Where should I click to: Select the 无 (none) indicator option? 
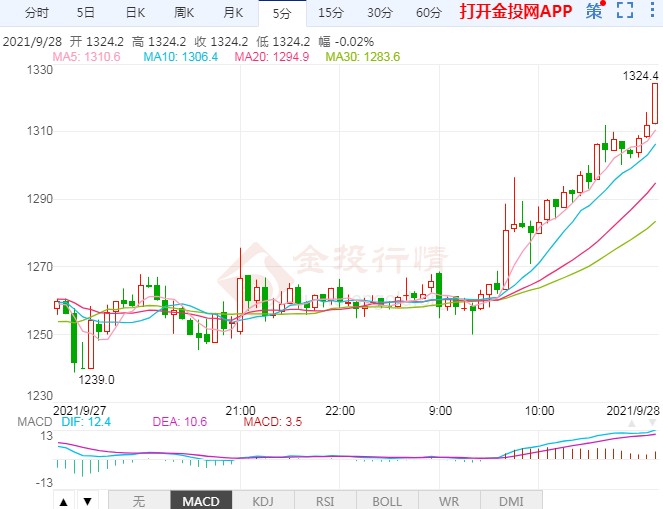tap(138, 500)
